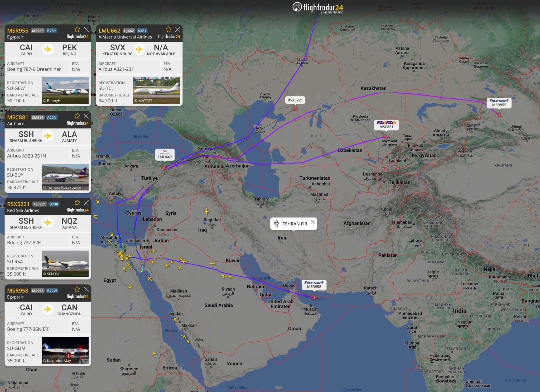Toggle favorite star on MSC881 card
This screenshot has width=540, height=392.
tap(77, 116)
